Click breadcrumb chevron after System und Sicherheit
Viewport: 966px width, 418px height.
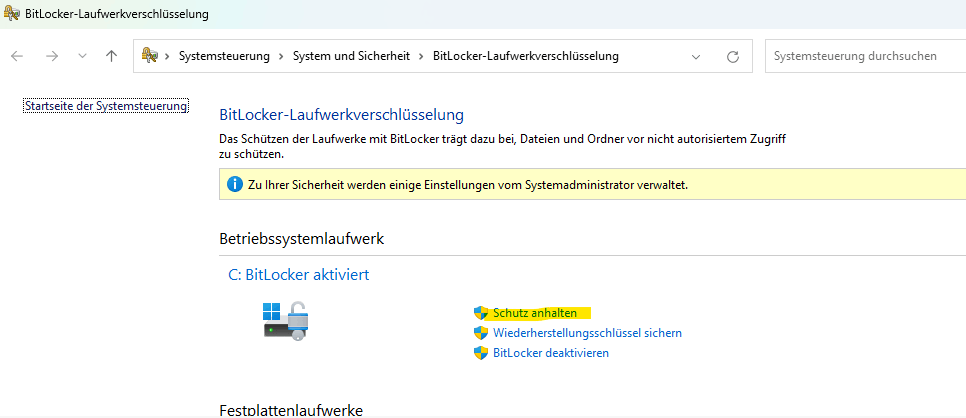pos(421,57)
